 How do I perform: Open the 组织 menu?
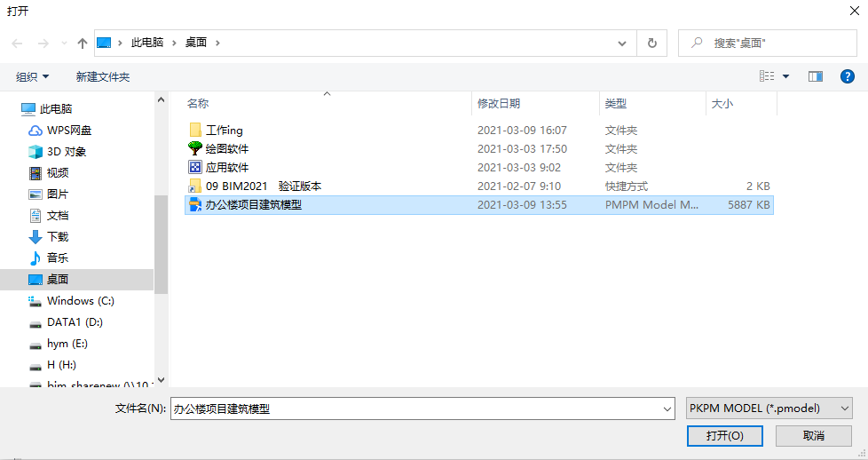pyautogui.click(x=32, y=76)
